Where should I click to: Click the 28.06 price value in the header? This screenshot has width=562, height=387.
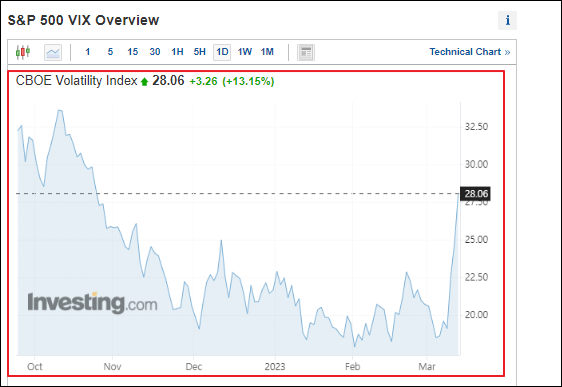[x=168, y=81]
